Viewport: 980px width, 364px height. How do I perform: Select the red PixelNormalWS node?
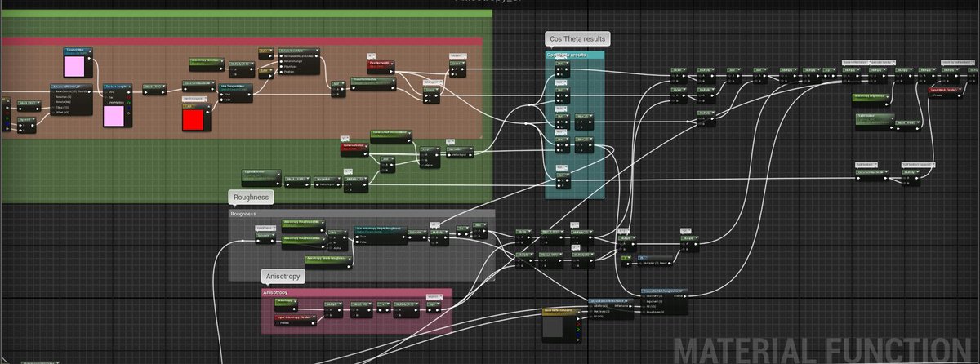382,66
